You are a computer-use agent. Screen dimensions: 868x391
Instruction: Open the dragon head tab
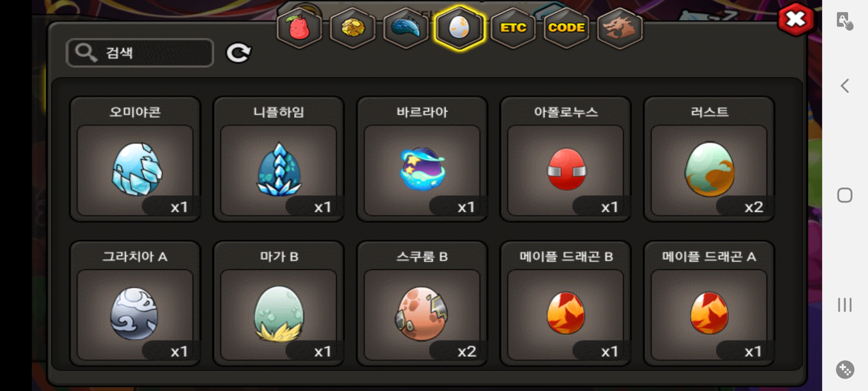(x=620, y=28)
